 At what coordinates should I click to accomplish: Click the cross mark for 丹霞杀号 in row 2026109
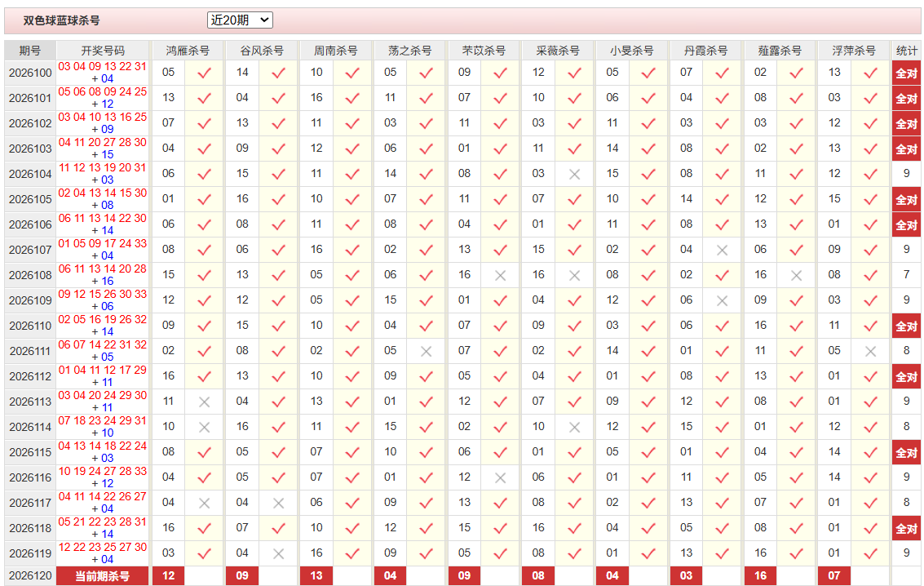click(x=723, y=301)
